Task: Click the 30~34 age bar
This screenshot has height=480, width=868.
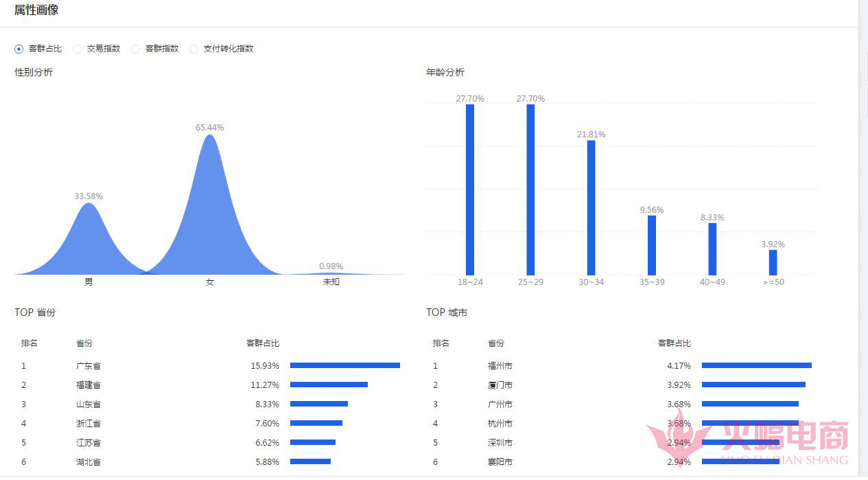Action: 591,207
